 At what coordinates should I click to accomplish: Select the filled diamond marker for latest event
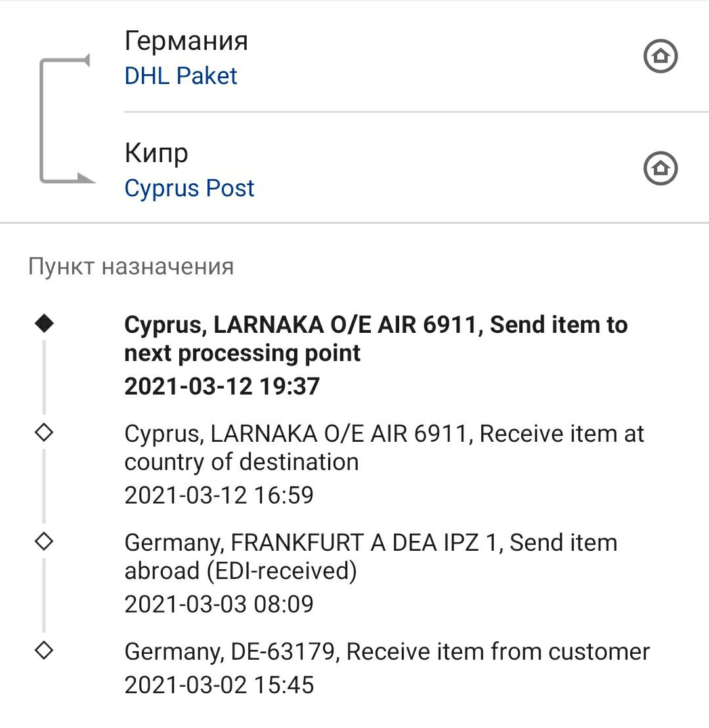[x=45, y=323]
